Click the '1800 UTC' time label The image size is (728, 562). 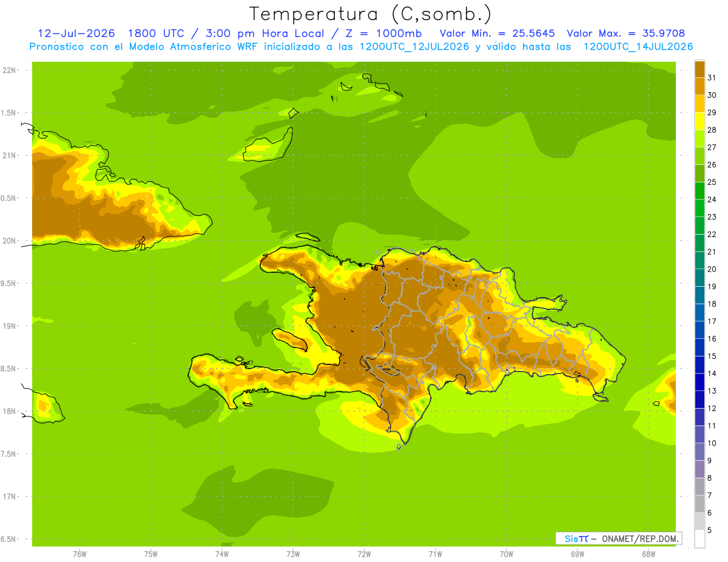pyautogui.click(x=157, y=33)
